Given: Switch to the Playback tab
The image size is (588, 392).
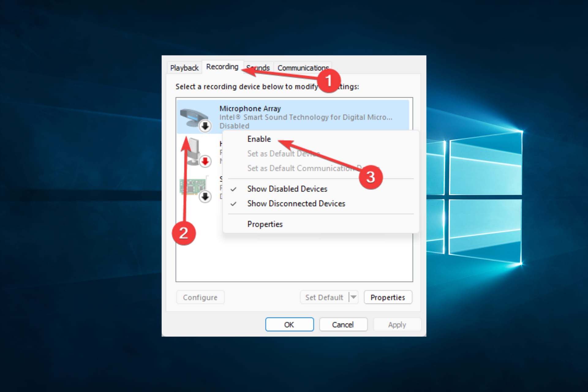Looking at the screenshot, I should [x=184, y=68].
